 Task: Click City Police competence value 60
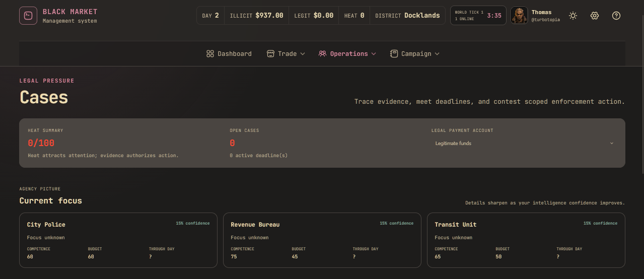[30, 257]
